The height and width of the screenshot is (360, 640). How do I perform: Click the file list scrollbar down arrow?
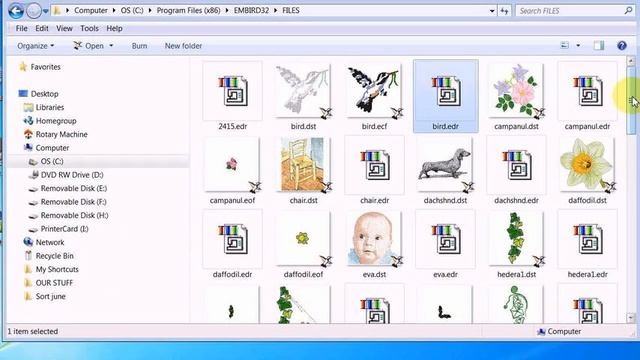(631, 318)
